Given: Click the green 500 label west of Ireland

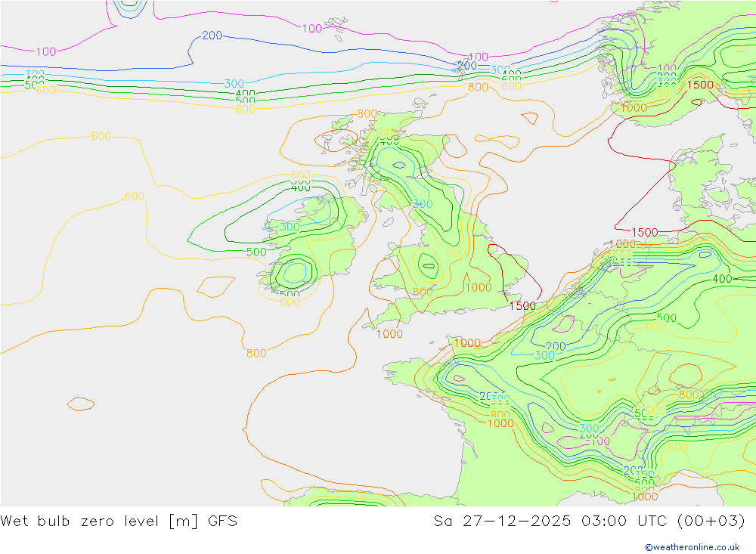Looking at the screenshot, I should 256,252.
